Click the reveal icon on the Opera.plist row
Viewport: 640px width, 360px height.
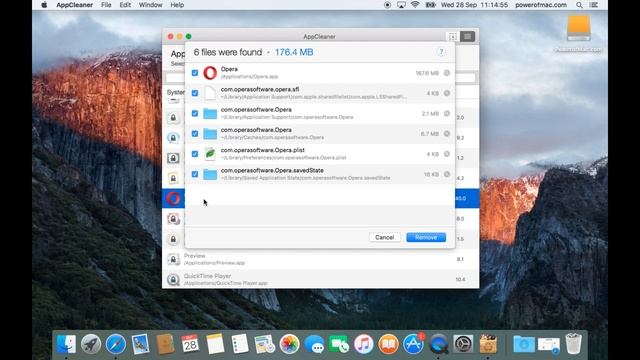point(447,154)
